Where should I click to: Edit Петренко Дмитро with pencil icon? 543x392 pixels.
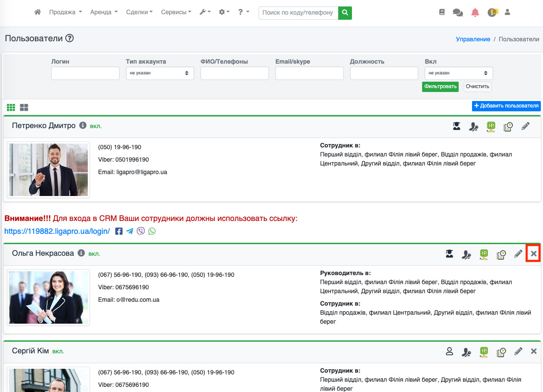click(525, 126)
